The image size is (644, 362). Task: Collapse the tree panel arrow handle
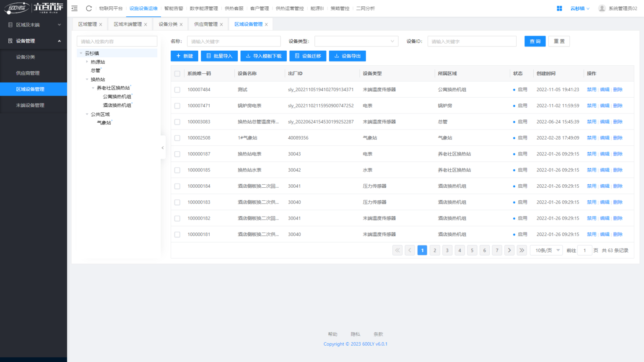pyautogui.click(x=163, y=147)
